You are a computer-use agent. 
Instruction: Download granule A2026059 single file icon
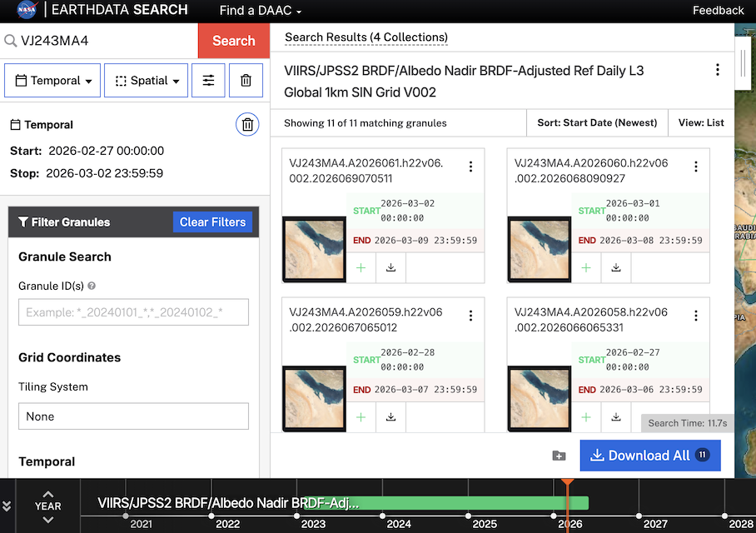click(x=391, y=416)
